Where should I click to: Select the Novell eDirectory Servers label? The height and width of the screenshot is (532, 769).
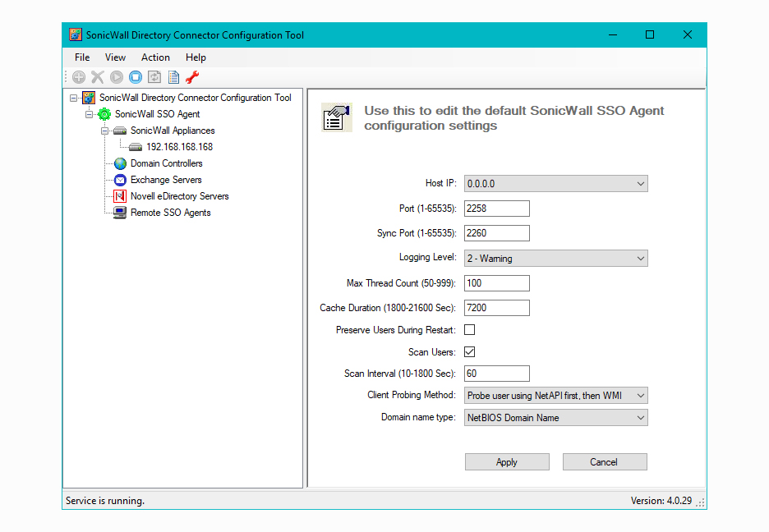coord(179,196)
